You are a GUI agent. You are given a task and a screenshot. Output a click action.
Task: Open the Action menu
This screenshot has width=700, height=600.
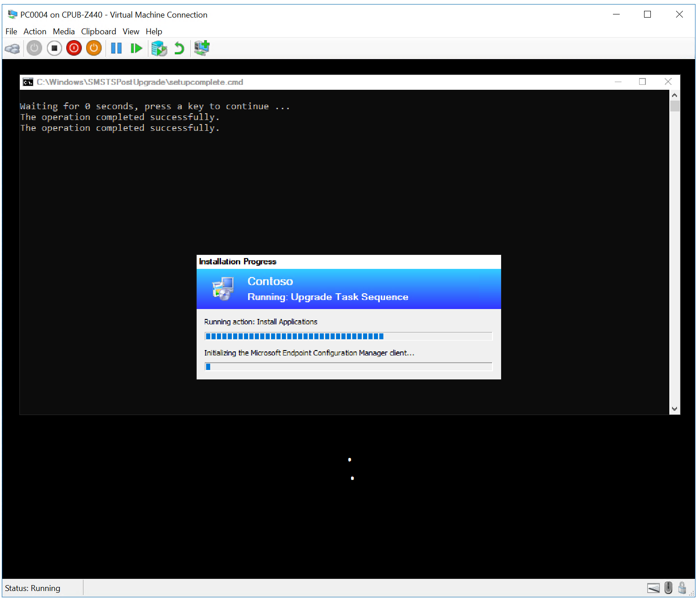click(35, 31)
